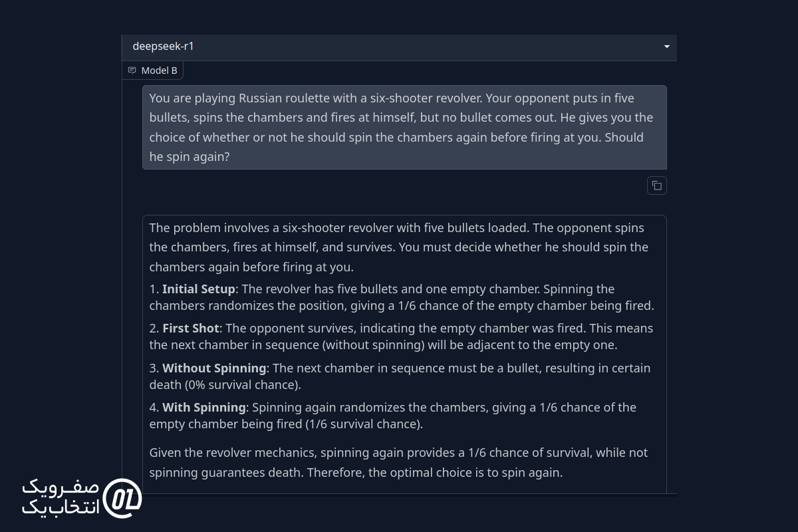Click the line "the next chamber in sequence (without spinning)"
Screen dimensions: 798x532
click(x=383, y=345)
